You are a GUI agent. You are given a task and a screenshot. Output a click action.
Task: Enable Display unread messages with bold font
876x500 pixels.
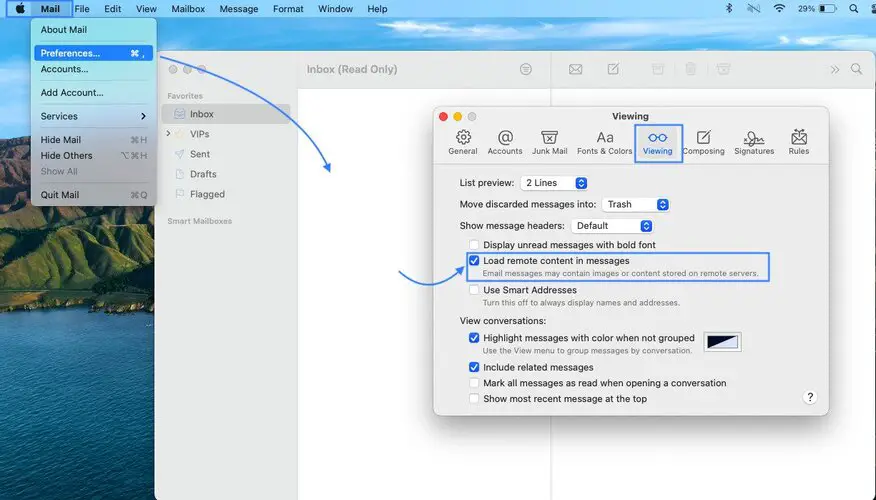coord(475,245)
